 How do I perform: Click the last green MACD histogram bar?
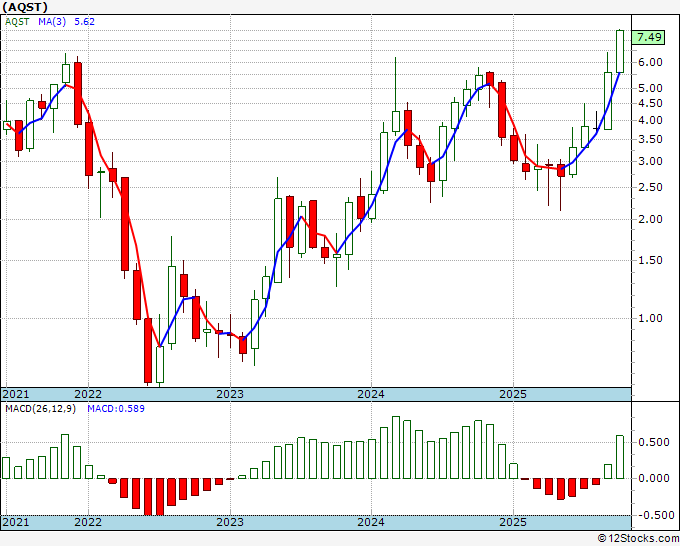620,457
